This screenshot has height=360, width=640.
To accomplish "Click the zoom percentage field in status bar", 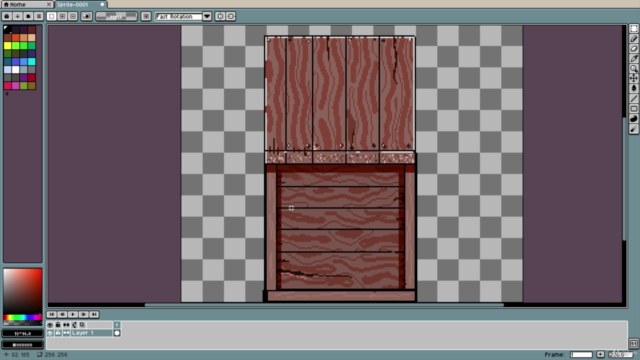I will click(x=620, y=354).
